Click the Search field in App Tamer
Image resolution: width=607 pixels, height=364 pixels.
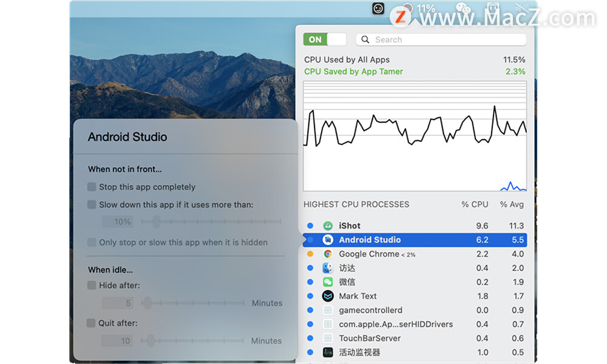click(441, 39)
